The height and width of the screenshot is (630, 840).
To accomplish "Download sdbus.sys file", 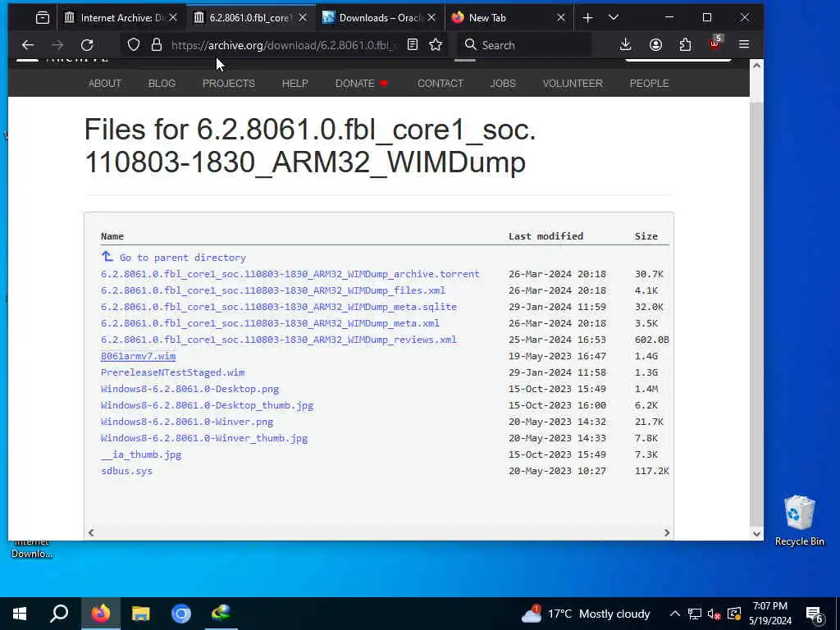I will tap(126, 471).
